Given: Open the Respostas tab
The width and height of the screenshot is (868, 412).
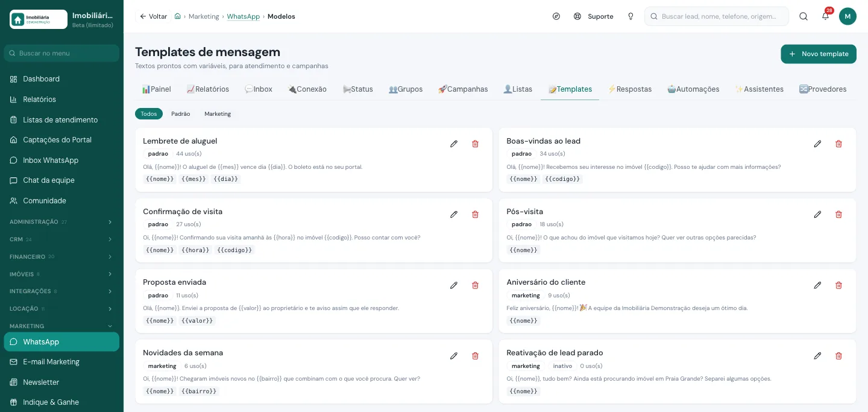Looking at the screenshot, I should 630,89.
